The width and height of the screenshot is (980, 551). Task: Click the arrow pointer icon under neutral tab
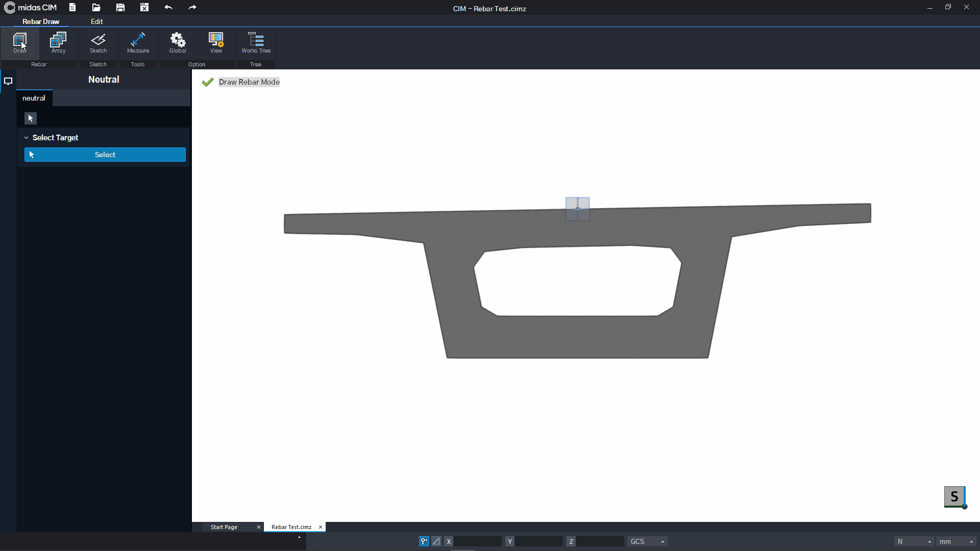31,118
